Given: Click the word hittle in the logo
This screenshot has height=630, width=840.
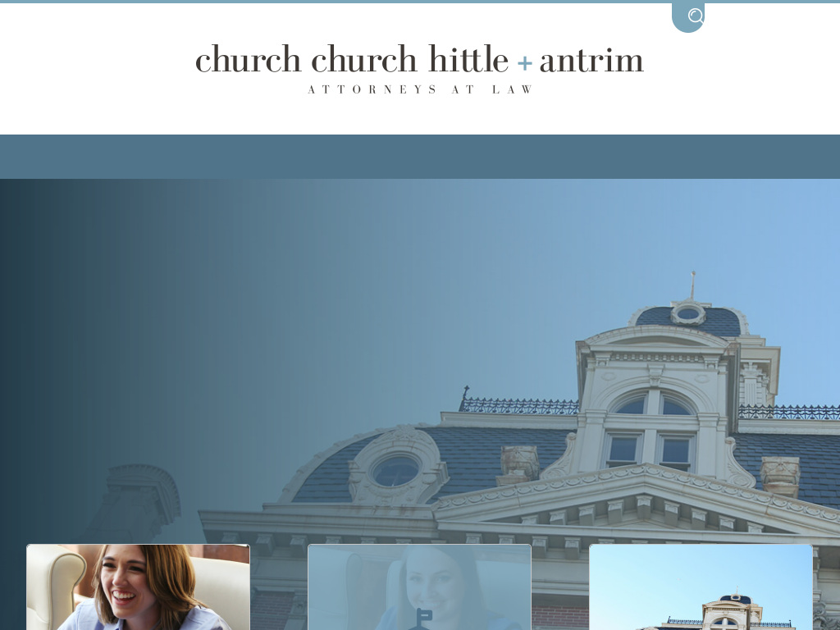Looking at the screenshot, I should (x=468, y=61).
